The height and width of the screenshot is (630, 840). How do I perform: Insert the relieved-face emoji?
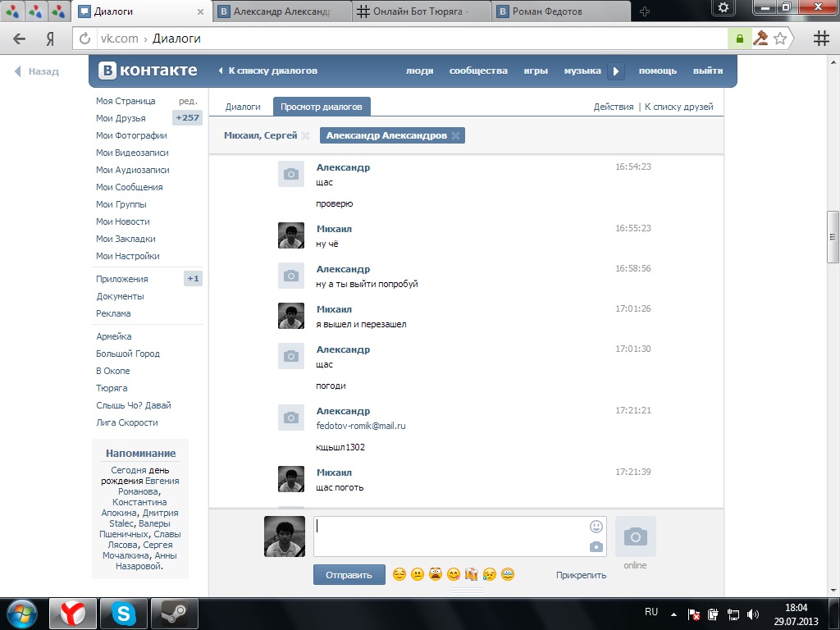tap(399, 574)
